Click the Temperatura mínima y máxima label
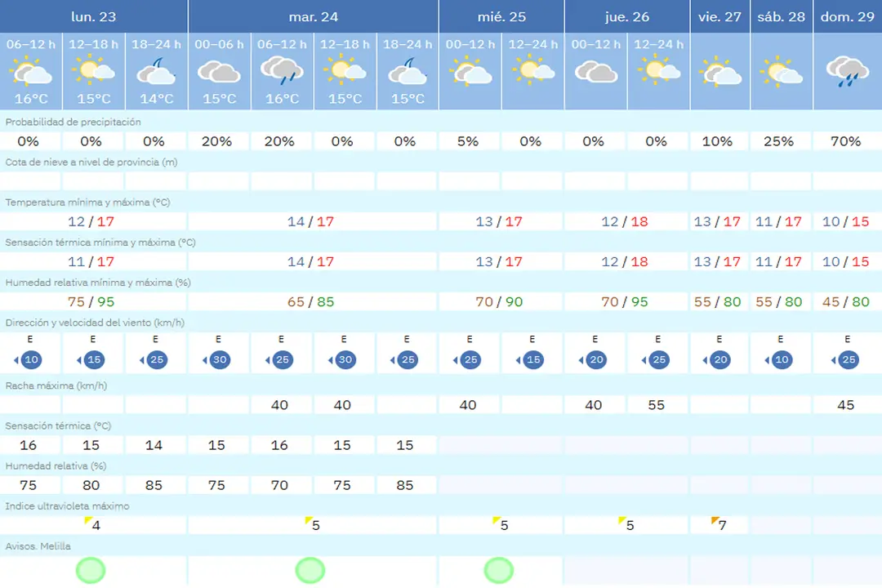 87,202
